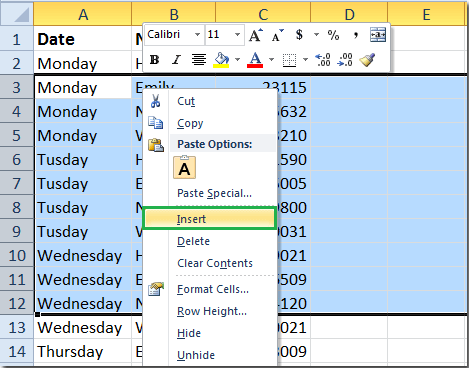Click the Format Cells icon
This screenshot has height=368, width=469.
[156, 289]
